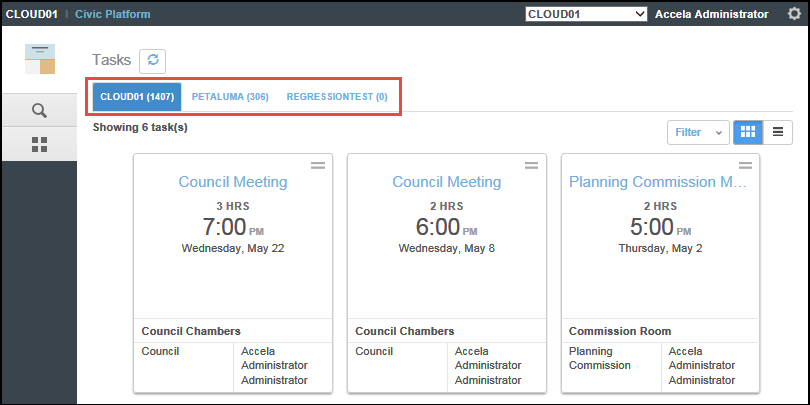
Task: Refresh the Tasks list
Action: click(153, 60)
